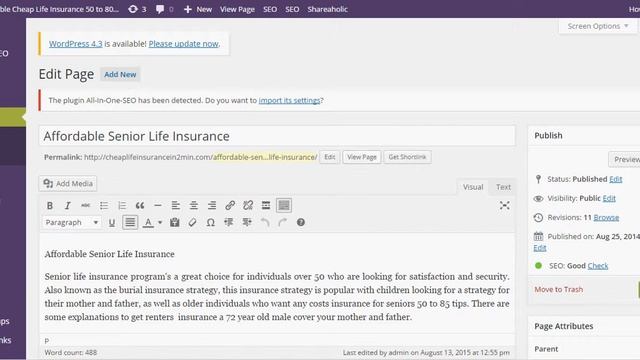Edit the permalink slug
The height and width of the screenshot is (360, 640).
tap(329, 157)
